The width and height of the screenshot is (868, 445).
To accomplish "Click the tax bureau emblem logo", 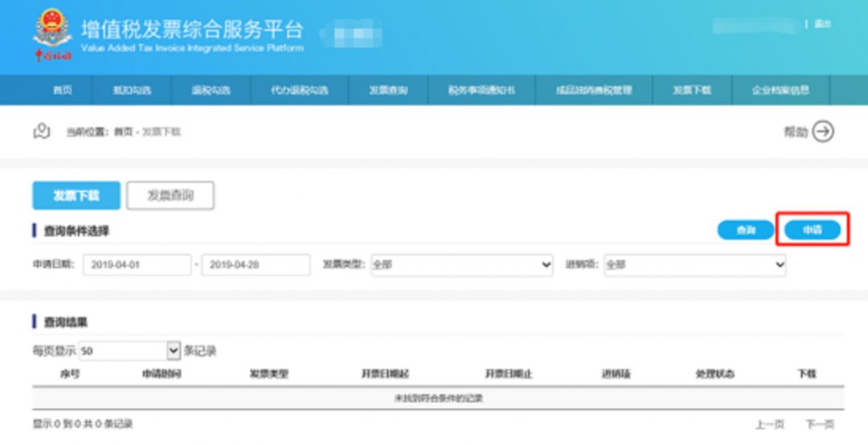I will (x=53, y=34).
